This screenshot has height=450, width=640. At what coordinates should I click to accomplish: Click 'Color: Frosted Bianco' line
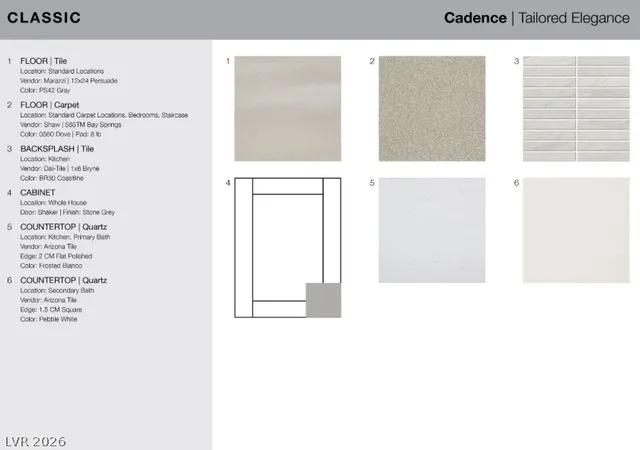[x=51, y=265]
